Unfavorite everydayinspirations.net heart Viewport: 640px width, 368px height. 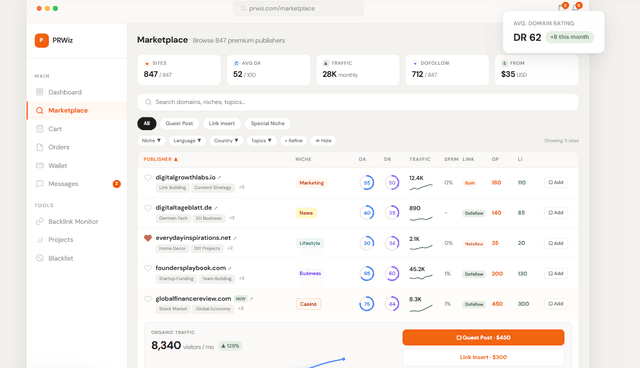click(x=148, y=238)
